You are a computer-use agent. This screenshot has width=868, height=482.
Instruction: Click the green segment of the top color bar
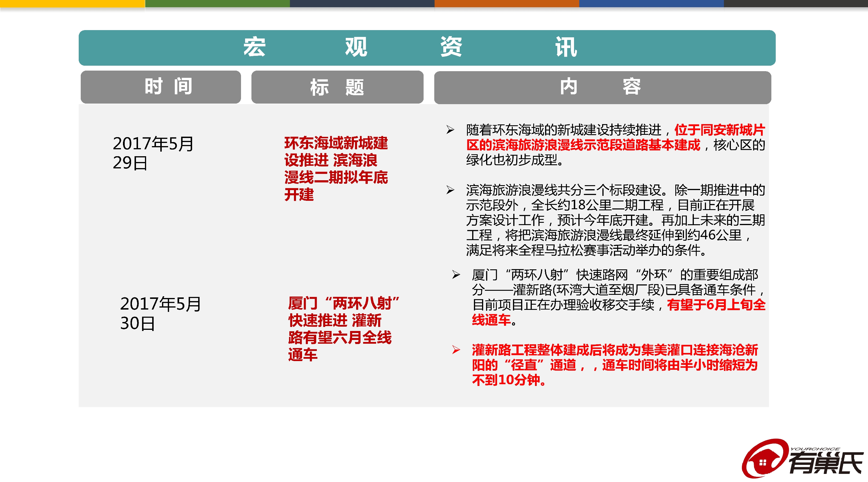pyautogui.click(x=217, y=4)
